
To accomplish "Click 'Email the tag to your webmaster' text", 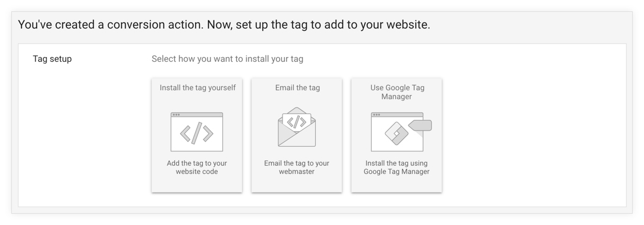I will point(297,167).
